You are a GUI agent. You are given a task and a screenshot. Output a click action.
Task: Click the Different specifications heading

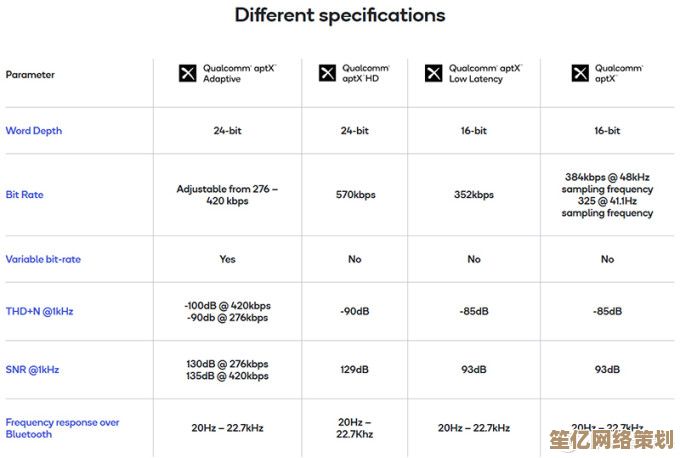point(340,15)
